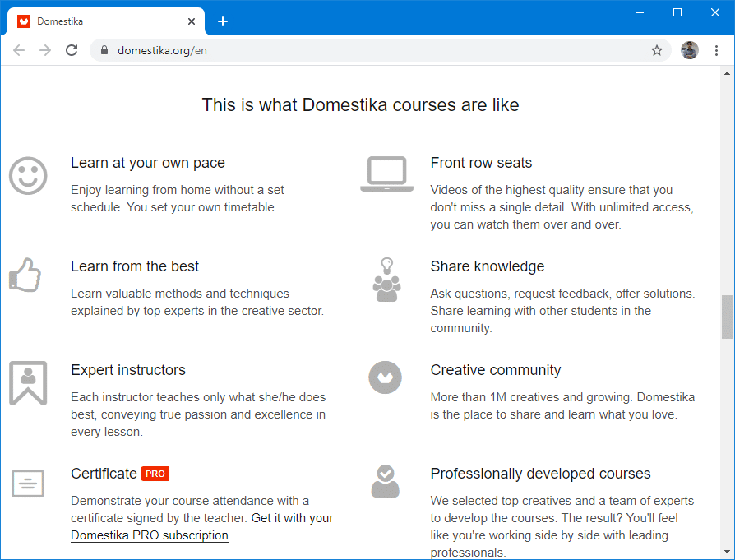Viewport: 735px width, 560px height.
Task: Click the Certificate document icon
Action: click(28, 483)
